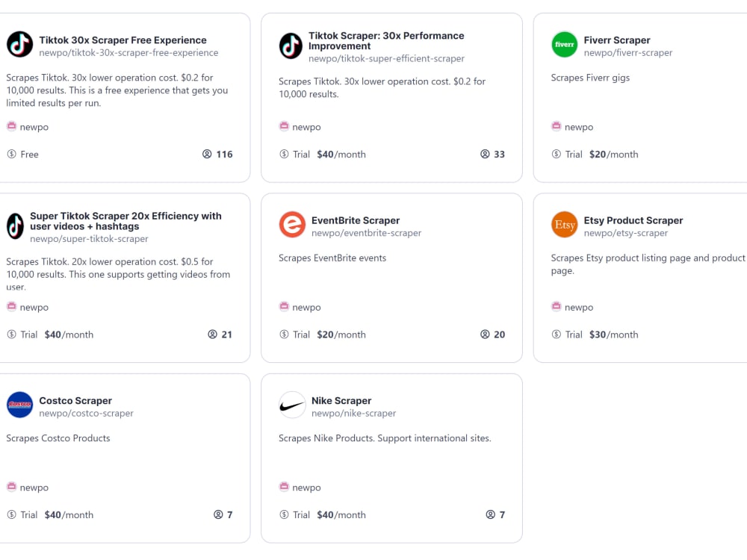Click the green Fiverr logo icon
The width and height of the screenshot is (747, 560).
565,44
